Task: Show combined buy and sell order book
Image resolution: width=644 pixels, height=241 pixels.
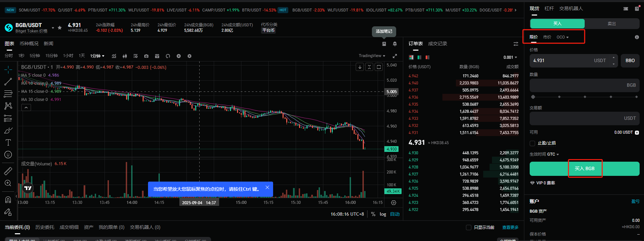Action: coord(411,57)
